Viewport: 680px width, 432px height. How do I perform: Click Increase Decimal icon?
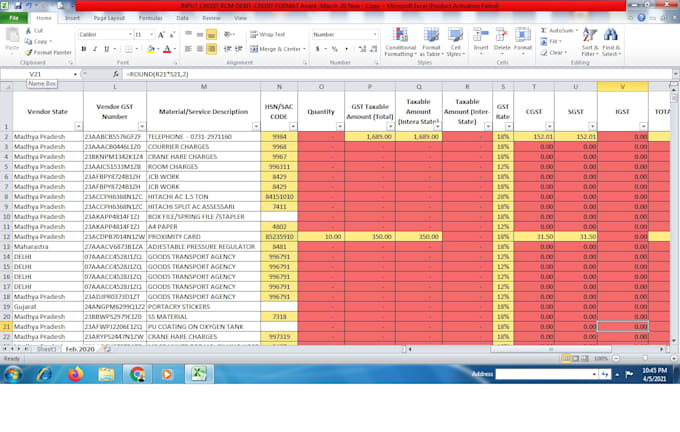(x=362, y=49)
